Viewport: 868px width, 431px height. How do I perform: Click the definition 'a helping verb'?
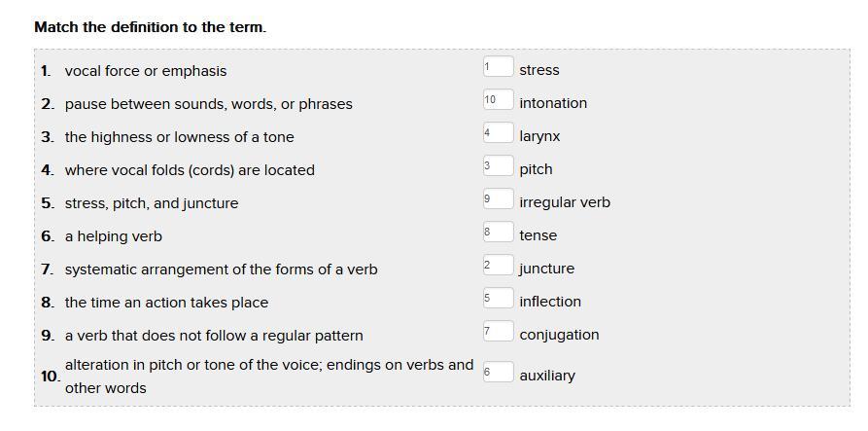click(x=114, y=236)
